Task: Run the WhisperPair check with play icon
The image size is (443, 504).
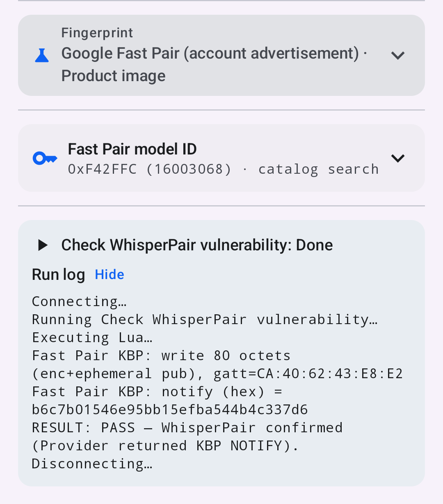Action: [x=42, y=245]
